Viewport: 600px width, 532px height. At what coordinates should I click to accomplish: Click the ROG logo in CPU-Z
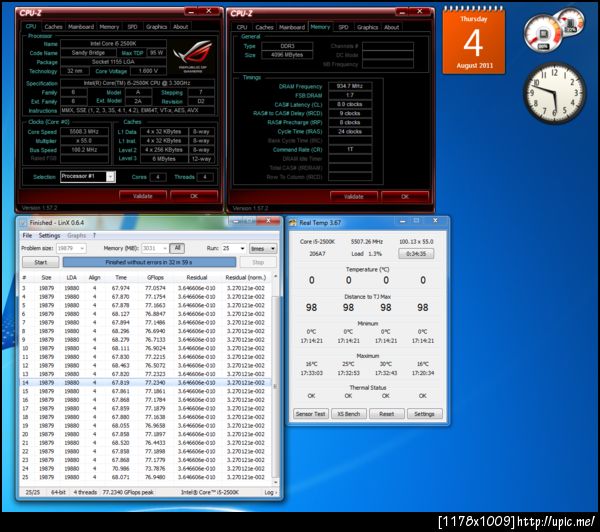point(192,55)
